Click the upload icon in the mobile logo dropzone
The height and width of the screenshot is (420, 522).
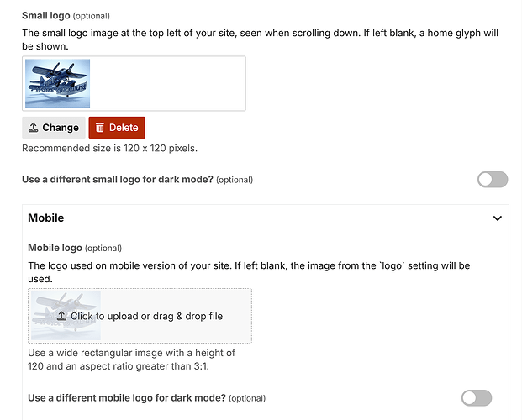[61, 316]
